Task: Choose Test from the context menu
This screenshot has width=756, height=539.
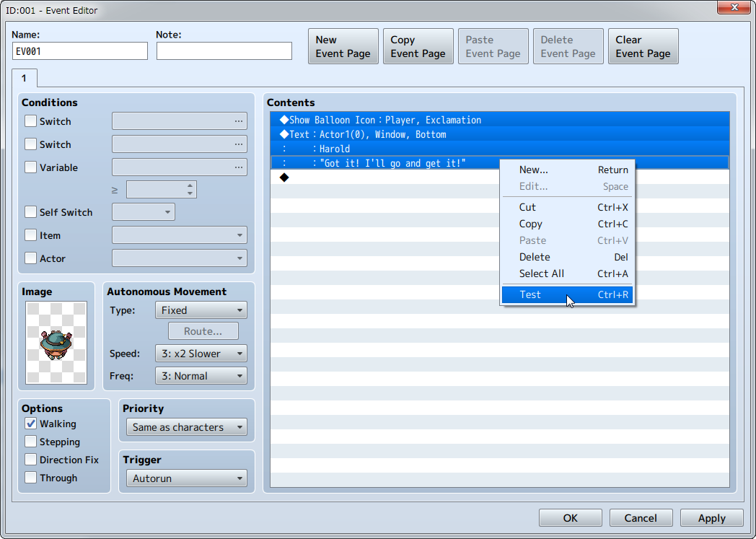Action: [x=530, y=294]
